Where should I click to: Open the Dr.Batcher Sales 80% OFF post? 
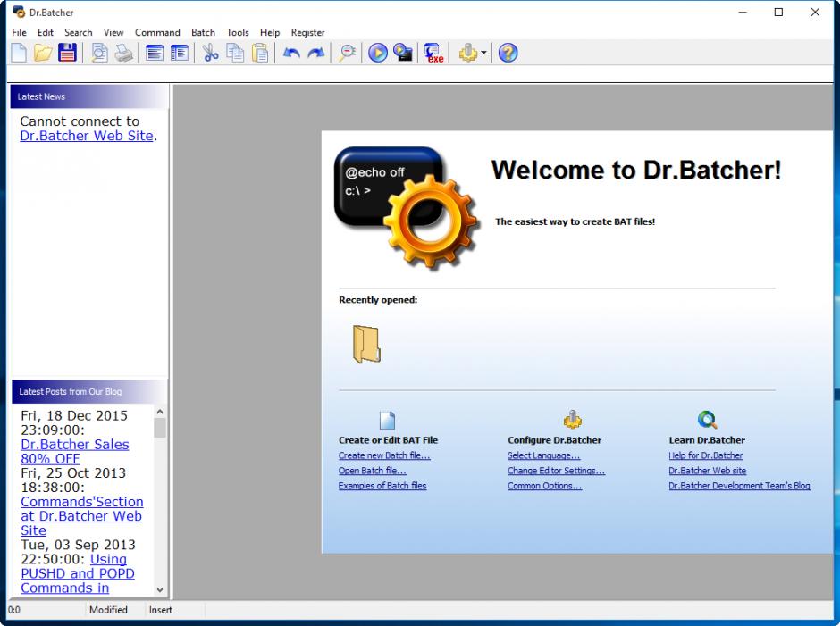click(75, 452)
